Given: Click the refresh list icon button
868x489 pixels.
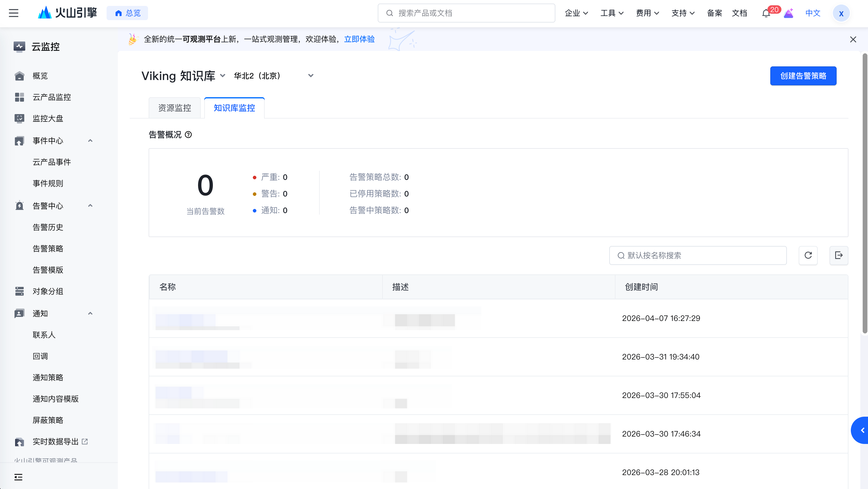Looking at the screenshot, I should click(808, 255).
